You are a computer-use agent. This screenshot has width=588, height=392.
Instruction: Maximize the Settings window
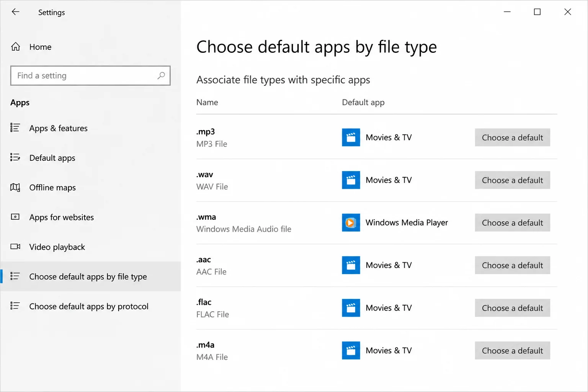pyautogui.click(x=537, y=12)
